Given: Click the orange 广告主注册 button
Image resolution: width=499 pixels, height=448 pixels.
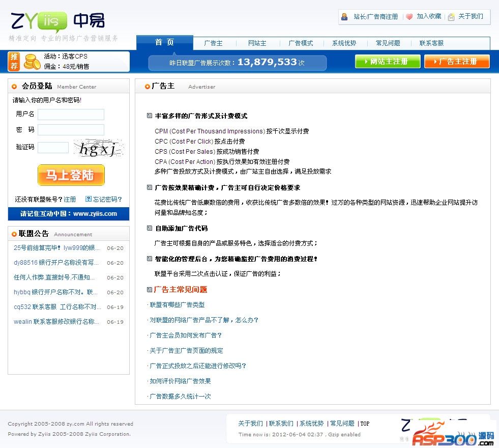Looking at the screenshot, I should point(457,61).
